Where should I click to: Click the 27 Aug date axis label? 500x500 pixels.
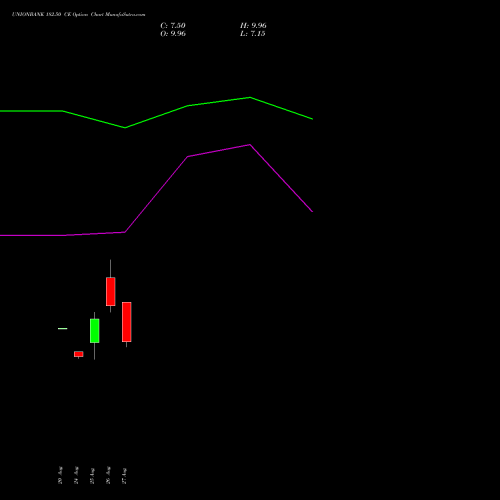[x=124, y=476]
